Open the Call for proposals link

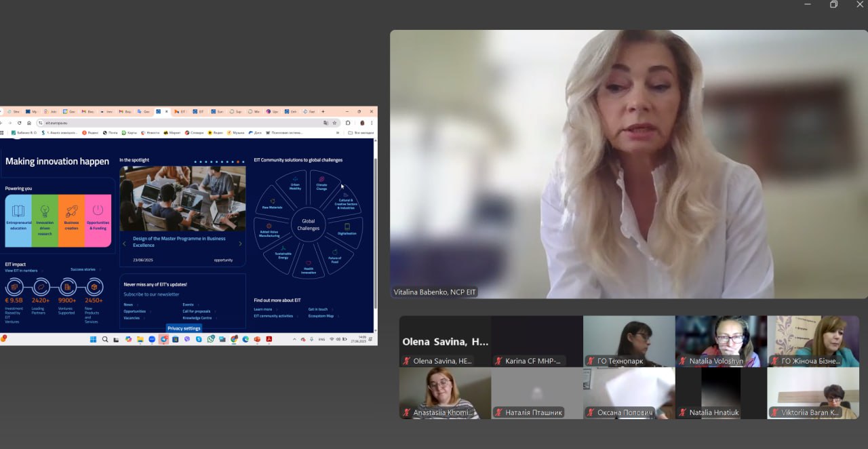pyautogui.click(x=197, y=311)
